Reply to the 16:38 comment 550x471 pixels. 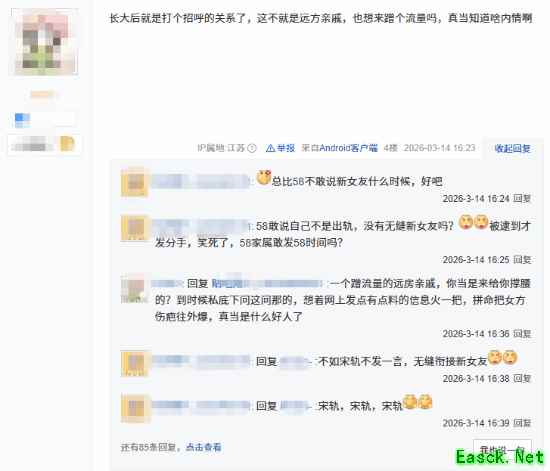click(522, 378)
